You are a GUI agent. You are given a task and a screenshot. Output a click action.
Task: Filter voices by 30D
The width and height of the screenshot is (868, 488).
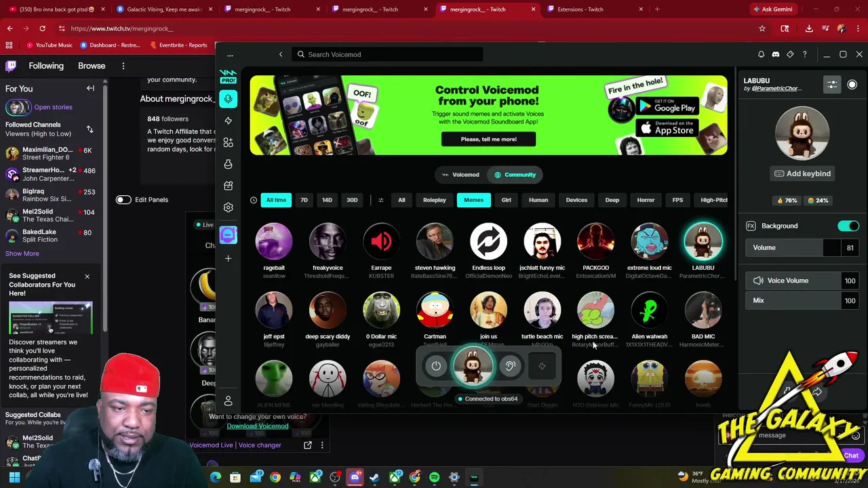click(x=352, y=200)
